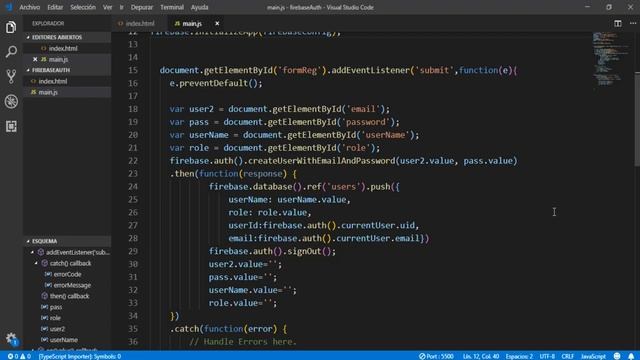Screen dimensions: 640x360
Task: Click 'formReg' string on line 15
Action: (300, 70)
